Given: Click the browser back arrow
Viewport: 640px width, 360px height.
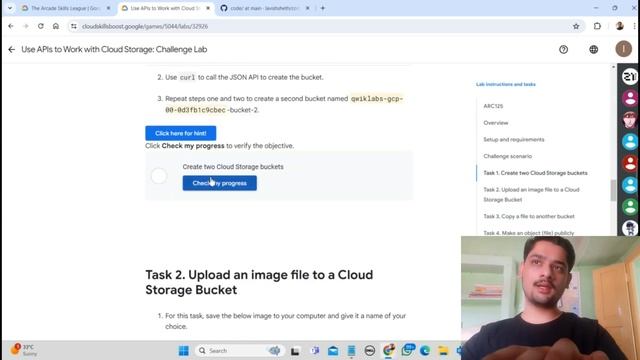Looking at the screenshot, I should click(x=11, y=26).
